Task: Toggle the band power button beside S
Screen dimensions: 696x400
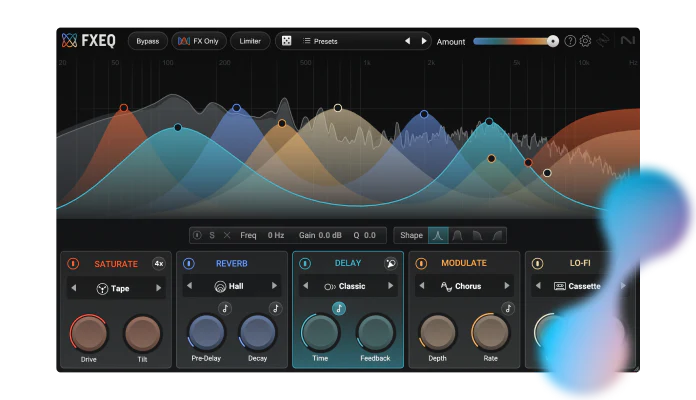Action: click(x=198, y=235)
